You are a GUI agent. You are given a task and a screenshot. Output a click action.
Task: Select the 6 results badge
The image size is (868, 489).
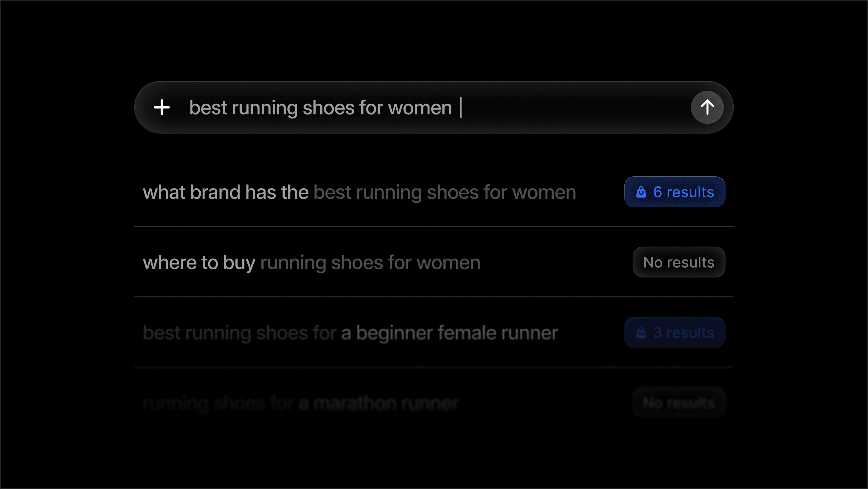(x=674, y=192)
